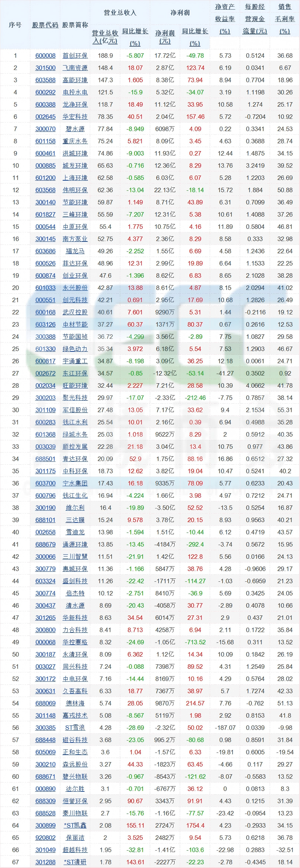Open the 龙净环保 stock link
The height and width of the screenshot is (868, 300).
pyautogui.click(x=75, y=104)
